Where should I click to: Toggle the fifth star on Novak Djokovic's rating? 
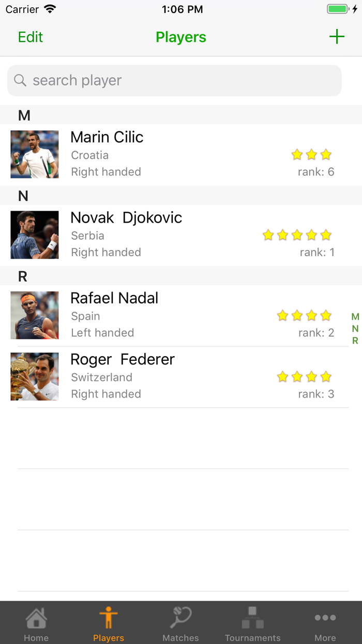325,235
